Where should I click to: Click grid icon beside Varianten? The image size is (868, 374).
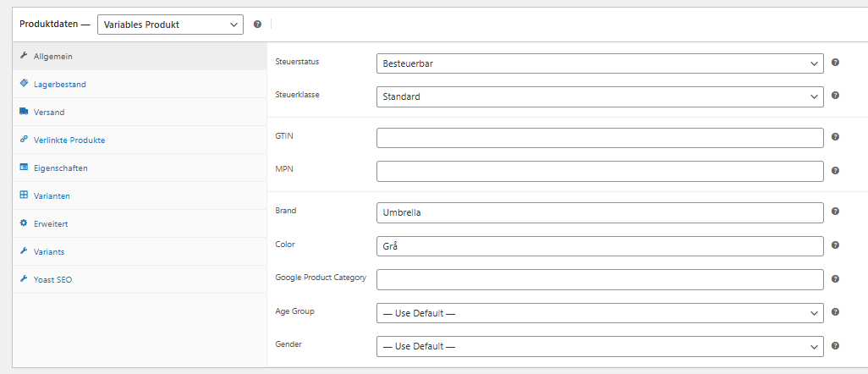(23, 195)
